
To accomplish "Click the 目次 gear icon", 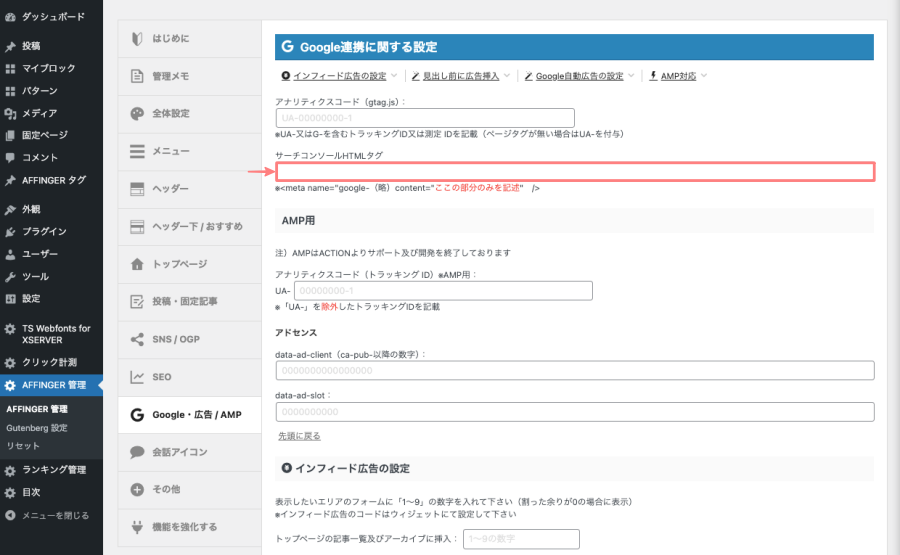I will click(x=10, y=492).
